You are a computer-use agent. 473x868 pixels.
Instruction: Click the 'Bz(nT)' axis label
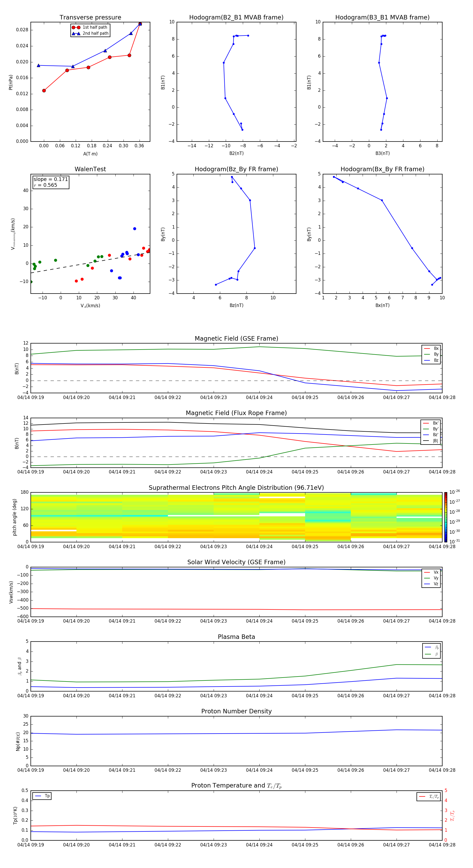click(x=236, y=305)
